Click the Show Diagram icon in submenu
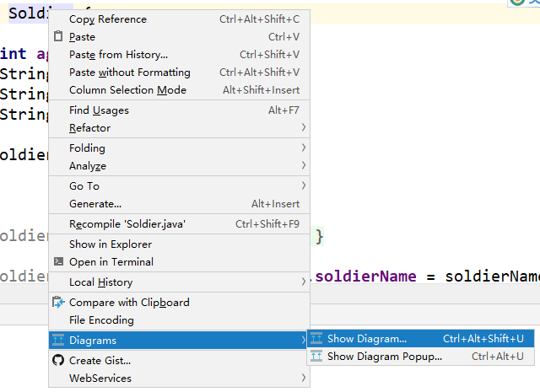Image resolution: width=540 pixels, height=392 pixels. click(x=316, y=339)
